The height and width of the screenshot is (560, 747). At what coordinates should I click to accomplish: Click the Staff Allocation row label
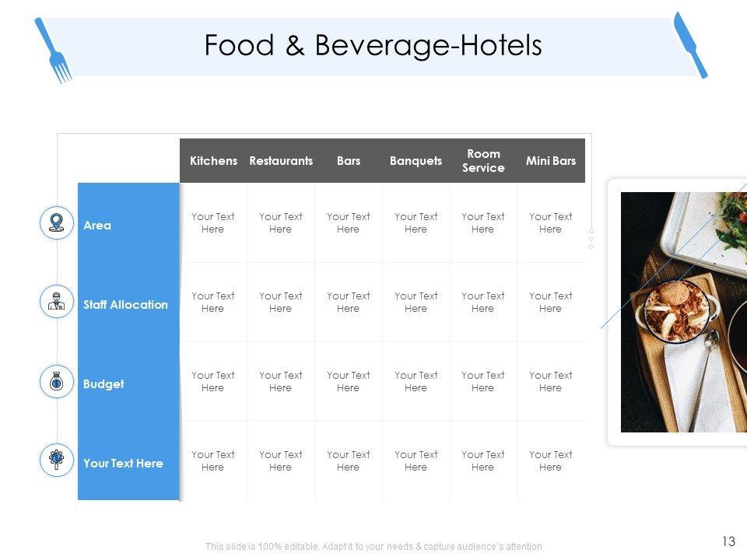click(x=125, y=305)
